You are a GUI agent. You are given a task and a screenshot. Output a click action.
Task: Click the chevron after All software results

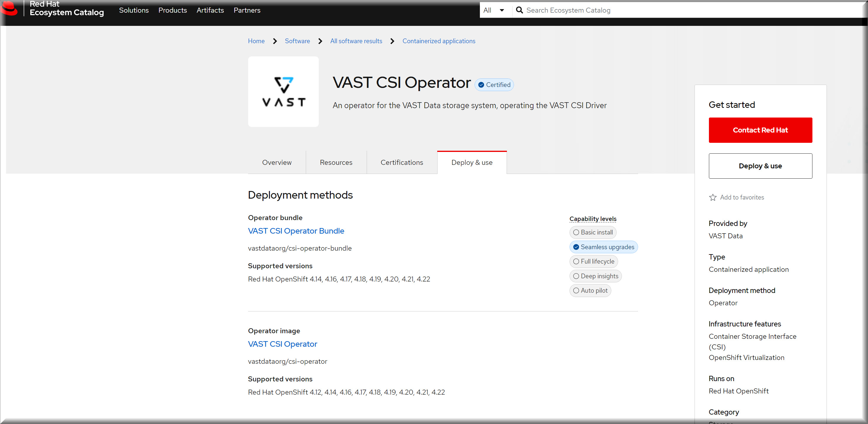392,41
